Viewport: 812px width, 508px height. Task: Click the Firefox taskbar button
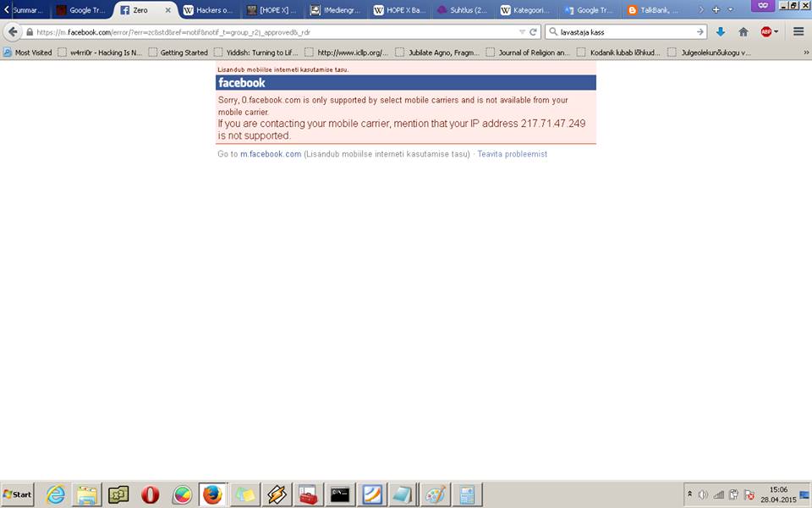(212, 494)
